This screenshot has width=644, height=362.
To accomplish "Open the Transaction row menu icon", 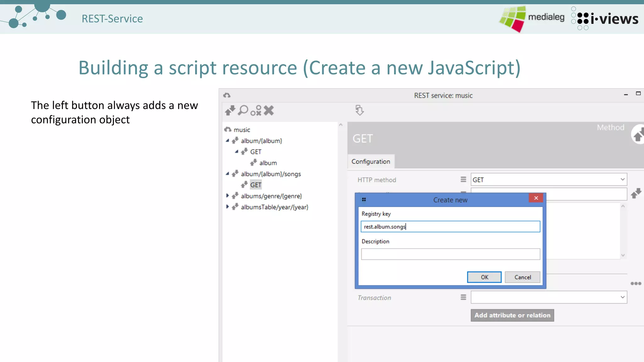I will 463,297.
